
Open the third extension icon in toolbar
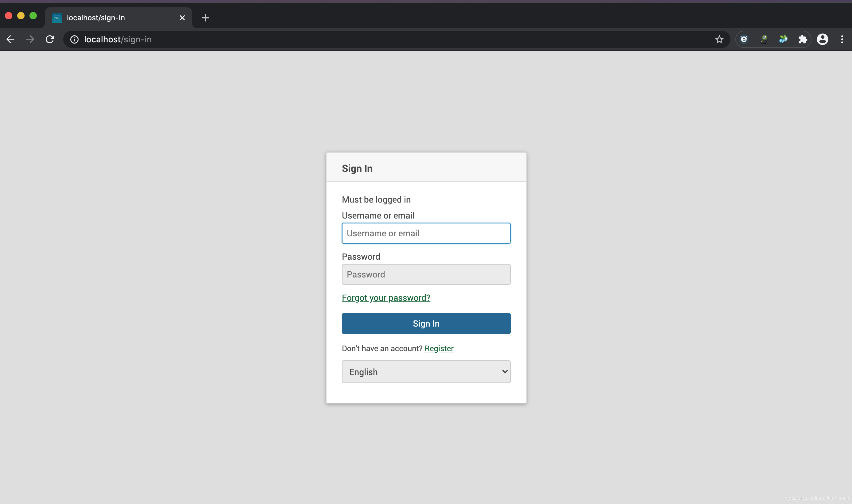pos(783,39)
